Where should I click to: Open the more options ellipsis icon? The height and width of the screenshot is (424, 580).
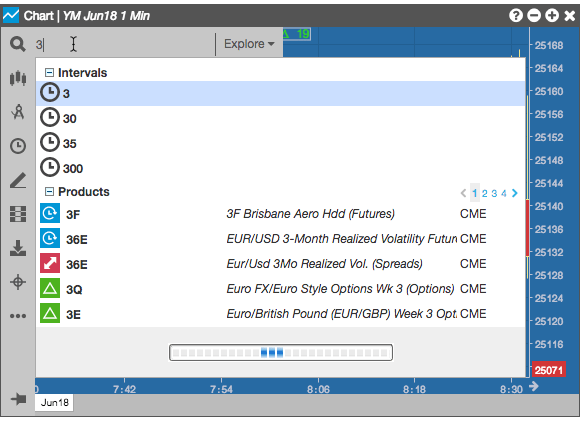pos(18,316)
